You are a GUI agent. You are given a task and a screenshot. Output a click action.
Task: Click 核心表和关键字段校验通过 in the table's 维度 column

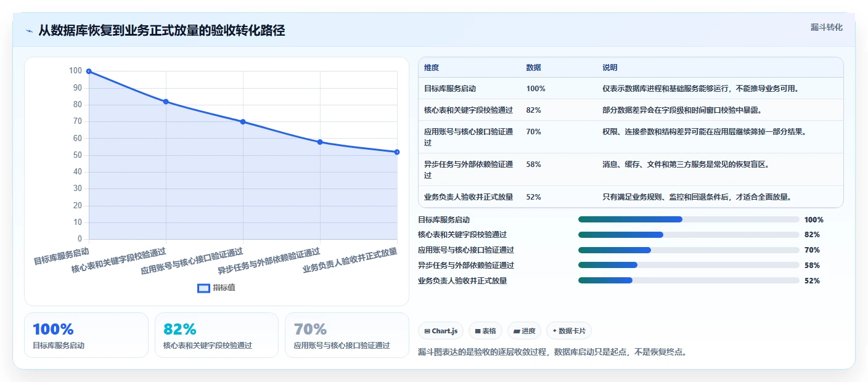pyautogui.click(x=469, y=110)
